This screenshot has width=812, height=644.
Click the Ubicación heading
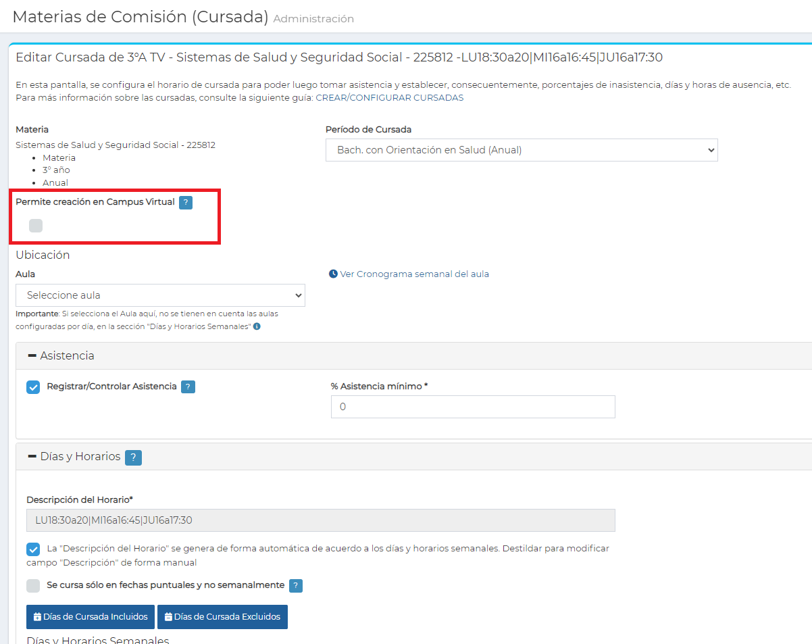43,255
